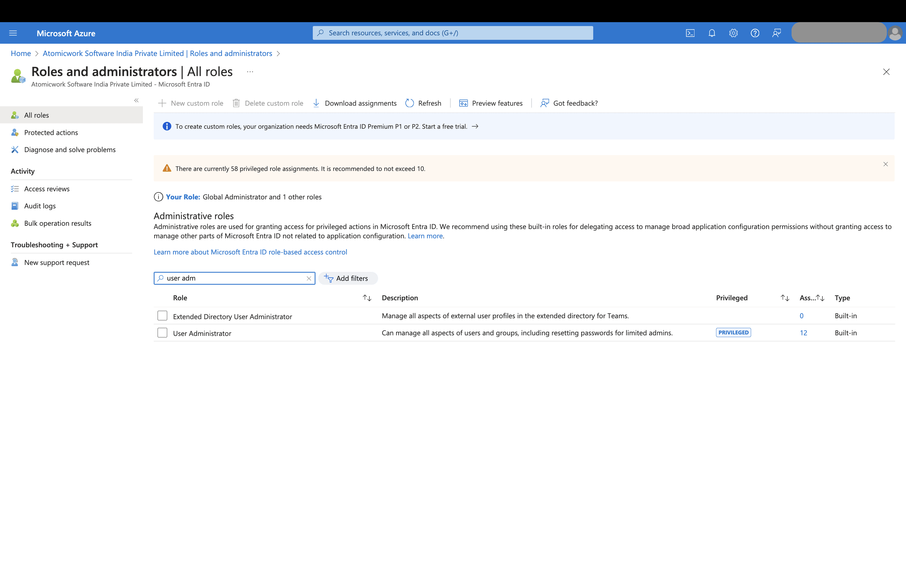Click the Preview features icon

463,103
